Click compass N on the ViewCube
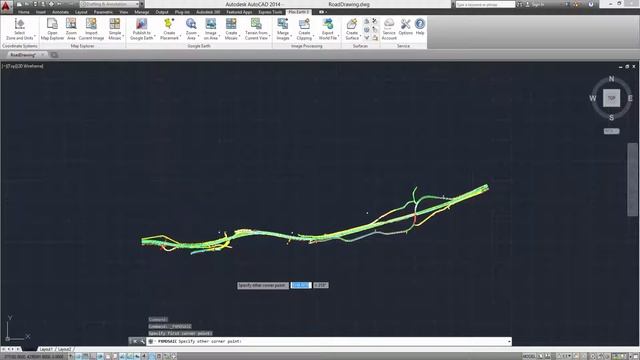Screen dimensions: 640x360 pyautogui.click(x=611, y=79)
